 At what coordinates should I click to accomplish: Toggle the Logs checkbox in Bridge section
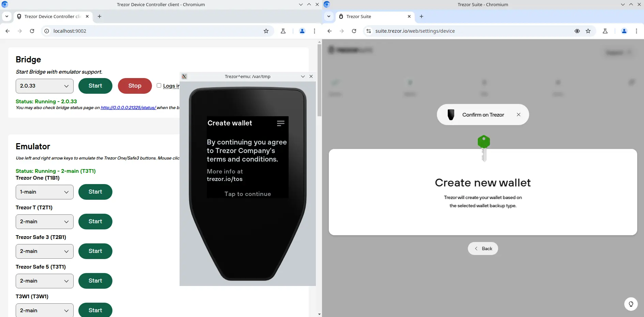[x=159, y=86]
